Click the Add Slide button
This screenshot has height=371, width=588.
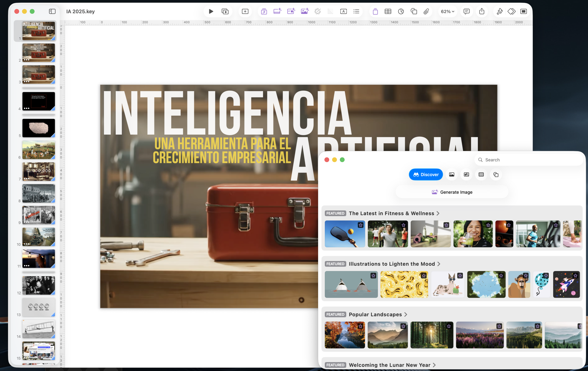click(245, 11)
